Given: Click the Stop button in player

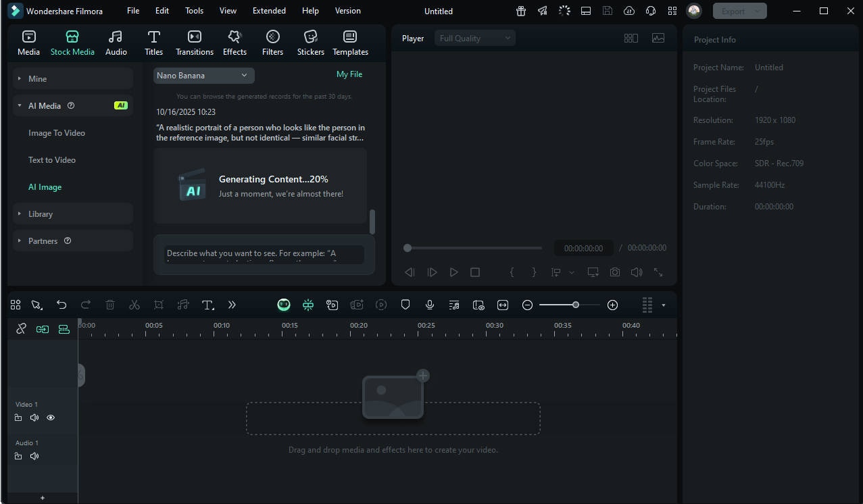Looking at the screenshot, I should [x=475, y=272].
